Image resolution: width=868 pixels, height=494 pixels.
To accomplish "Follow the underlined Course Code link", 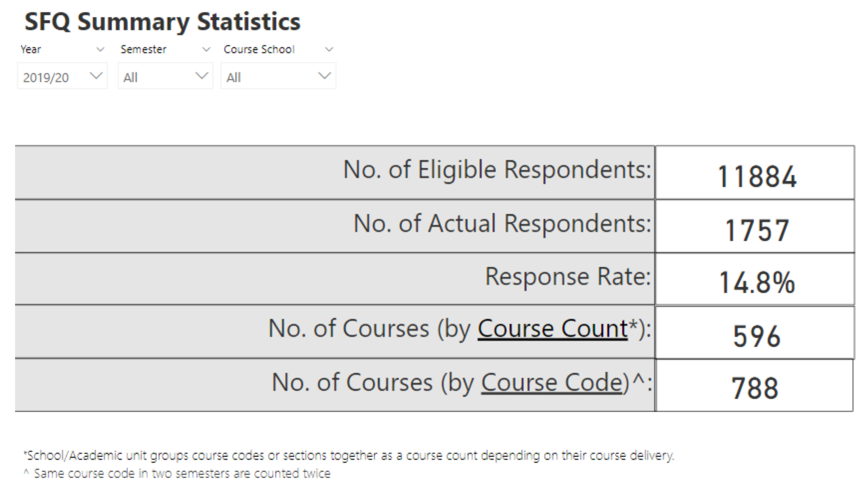I will pyautogui.click(x=551, y=382).
